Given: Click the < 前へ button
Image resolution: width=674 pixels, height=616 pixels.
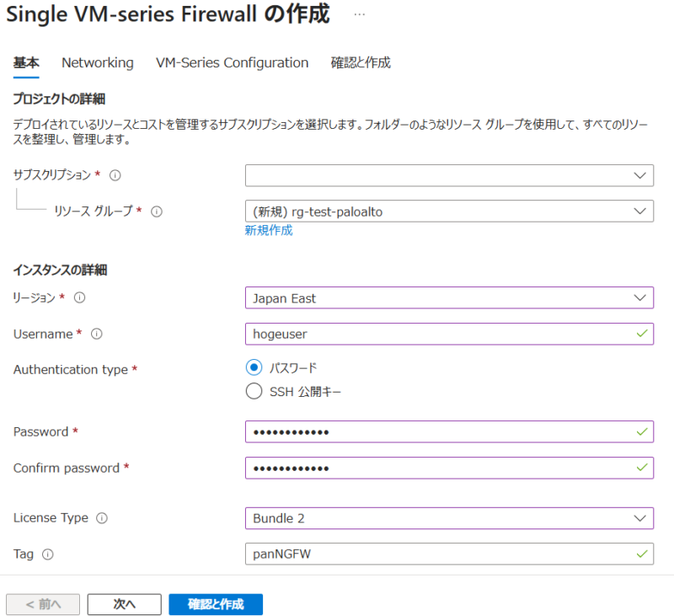Looking at the screenshot, I should click(x=43, y=604).
